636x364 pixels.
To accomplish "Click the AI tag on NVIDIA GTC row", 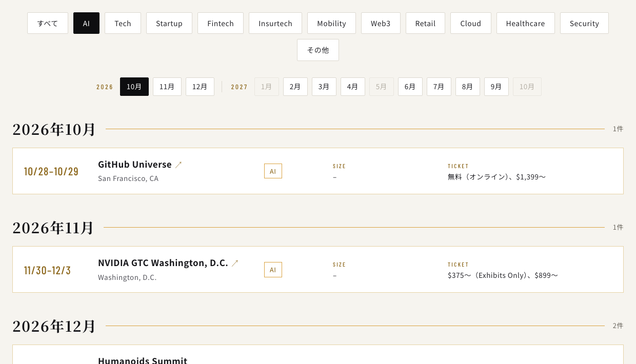I will (x=273, y=270).
